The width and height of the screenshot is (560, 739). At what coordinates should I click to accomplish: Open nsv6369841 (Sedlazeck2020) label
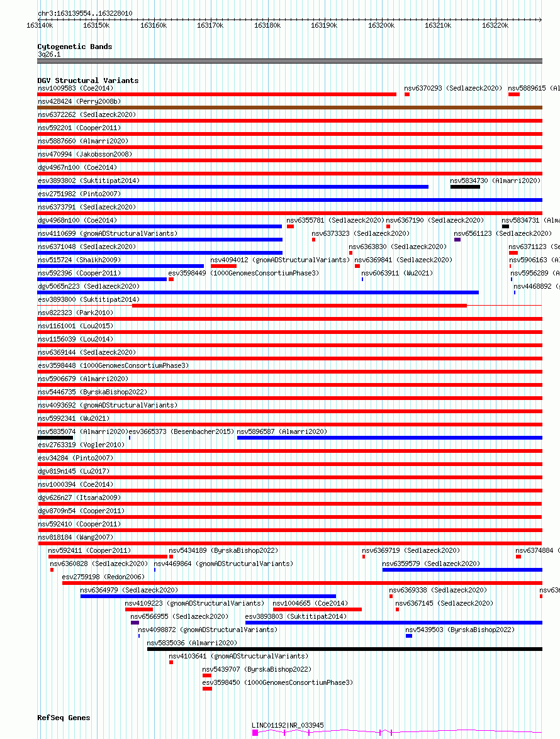point(403,260)
